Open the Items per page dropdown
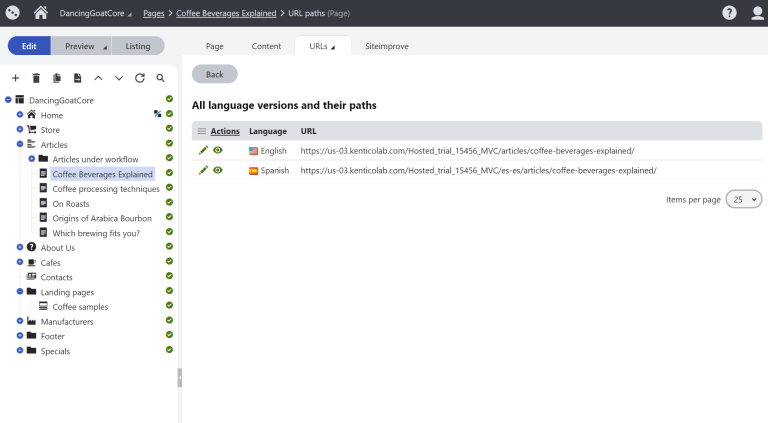 pyautogui.click(x=744, y=199)
